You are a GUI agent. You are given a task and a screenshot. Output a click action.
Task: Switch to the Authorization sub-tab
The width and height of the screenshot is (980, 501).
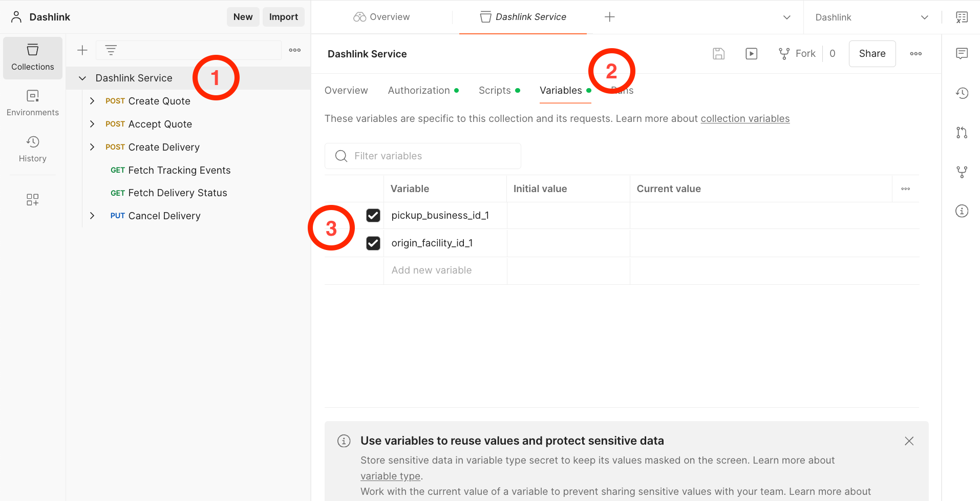[x=423, y=91]
